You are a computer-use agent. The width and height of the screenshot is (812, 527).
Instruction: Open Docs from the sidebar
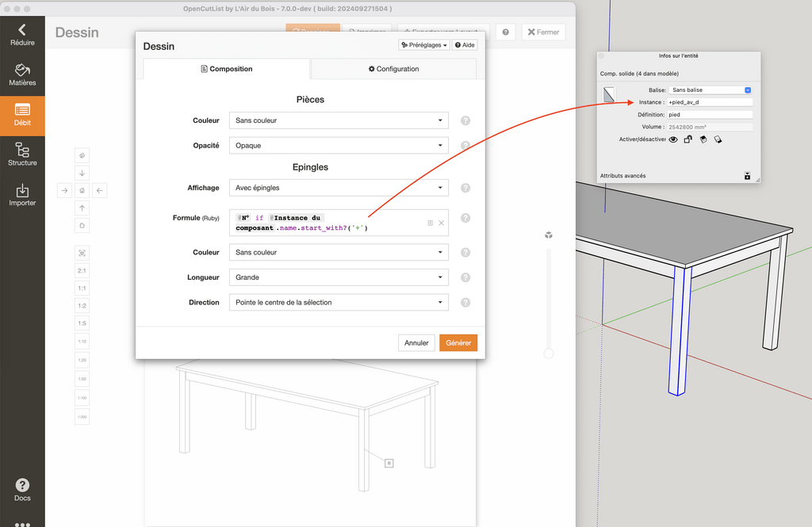tap(22, 490)
